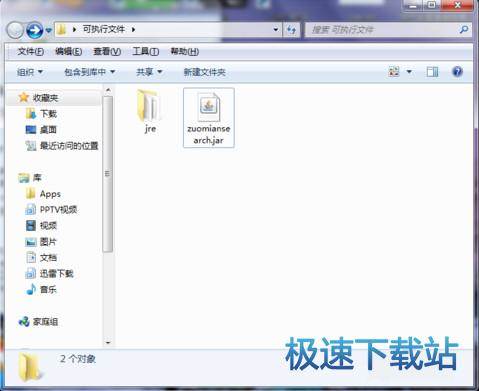
Task: Select 视频 library
Action: pos(48,226)
